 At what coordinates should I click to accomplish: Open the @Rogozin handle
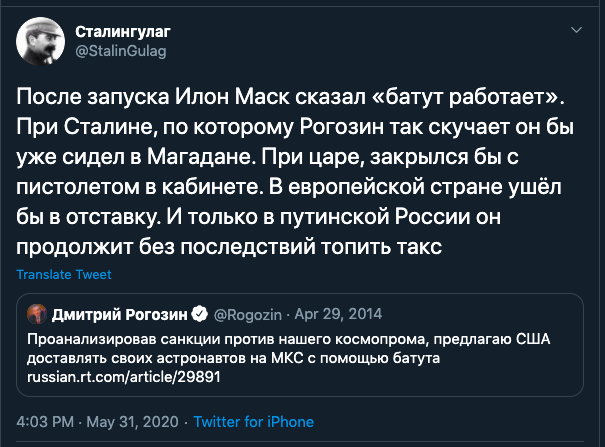tap(240, 314)
